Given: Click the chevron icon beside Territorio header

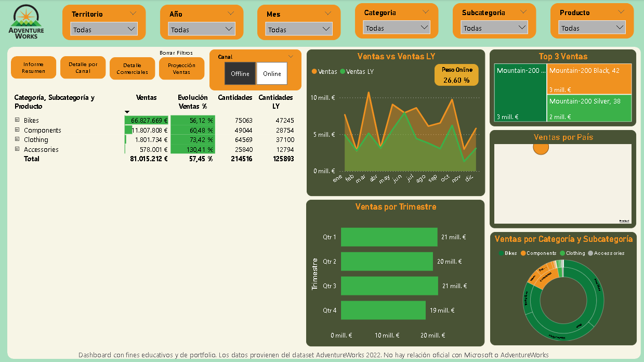Looking at the screenshot, I should 133,14.
